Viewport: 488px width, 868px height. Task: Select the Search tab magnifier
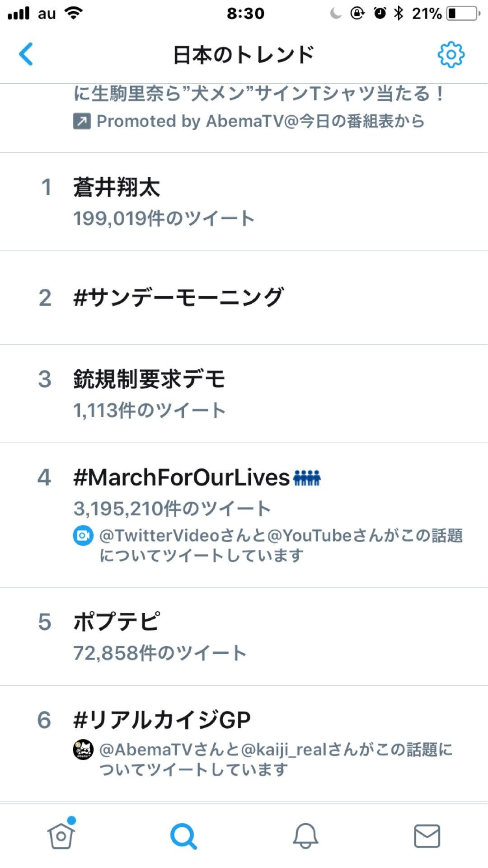coord(183,836)
